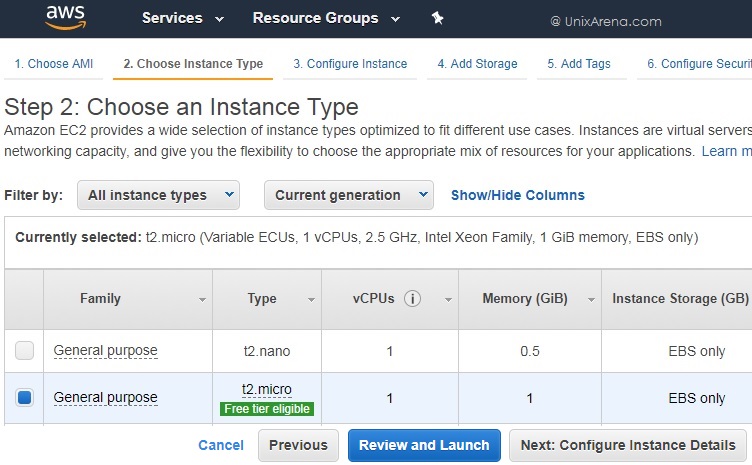Click the Show/Hide Columns link

(x=517, y=195)
